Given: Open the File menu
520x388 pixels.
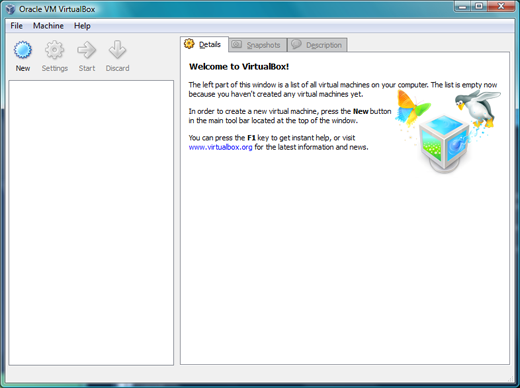Looking at the screenshot, I should click(x=16, y=26).
